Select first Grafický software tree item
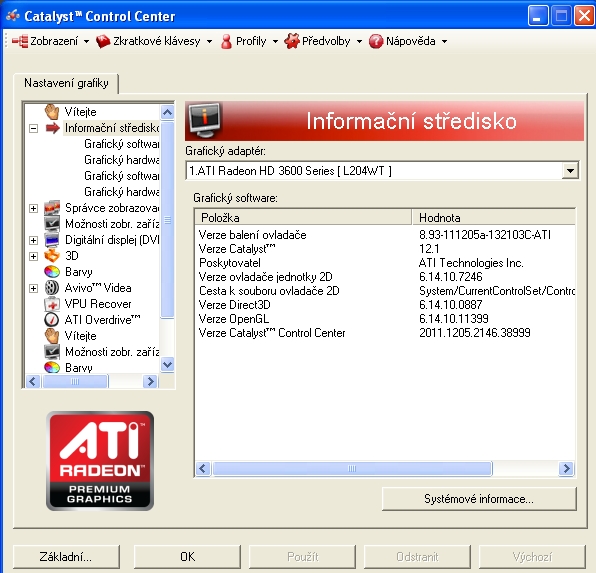596x573 pixels. coord(122,144)
